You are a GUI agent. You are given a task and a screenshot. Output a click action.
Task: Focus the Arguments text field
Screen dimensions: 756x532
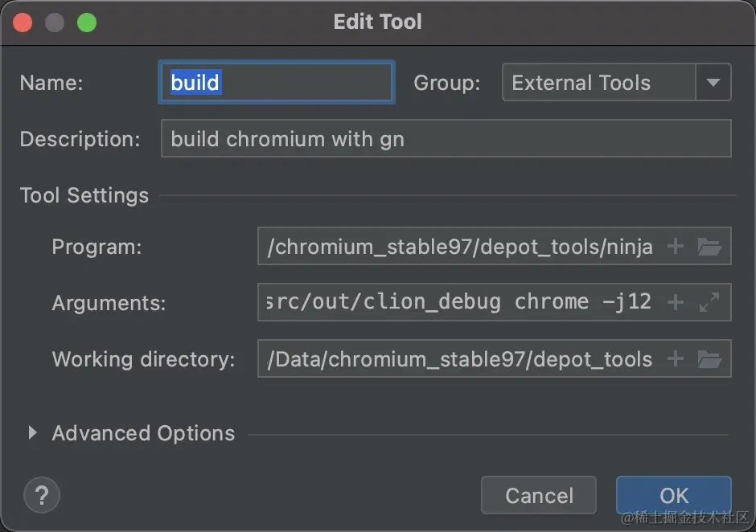point(458,302)
